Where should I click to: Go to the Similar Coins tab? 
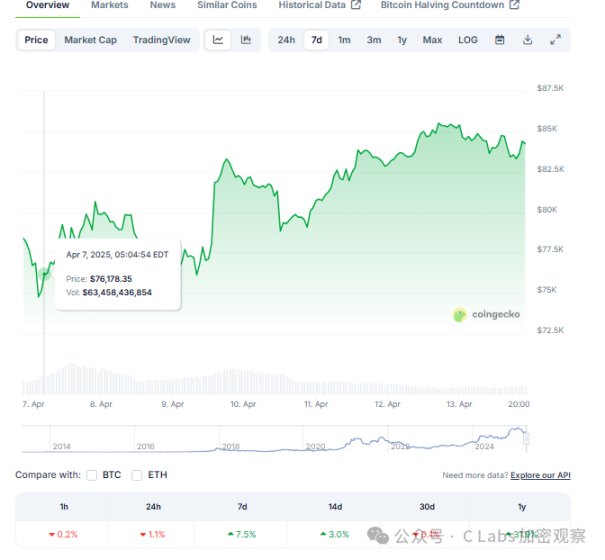click(x=227, y=5)
